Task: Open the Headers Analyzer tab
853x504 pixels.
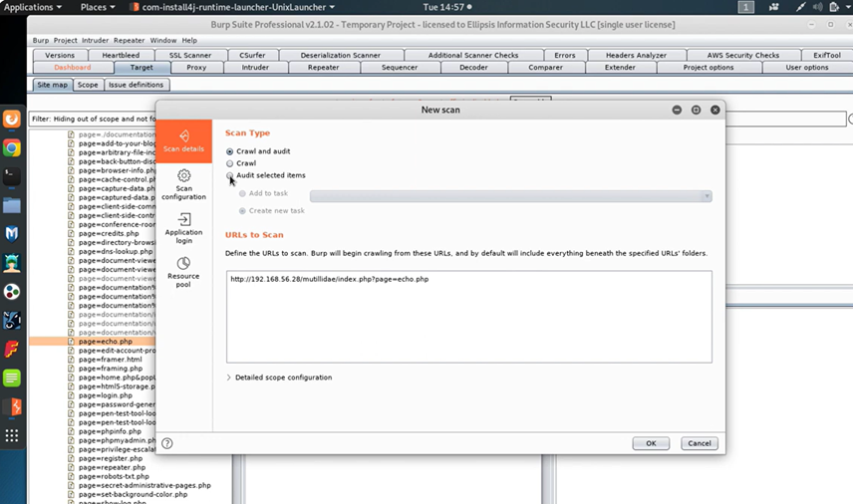Action: (x=636, y=55)
